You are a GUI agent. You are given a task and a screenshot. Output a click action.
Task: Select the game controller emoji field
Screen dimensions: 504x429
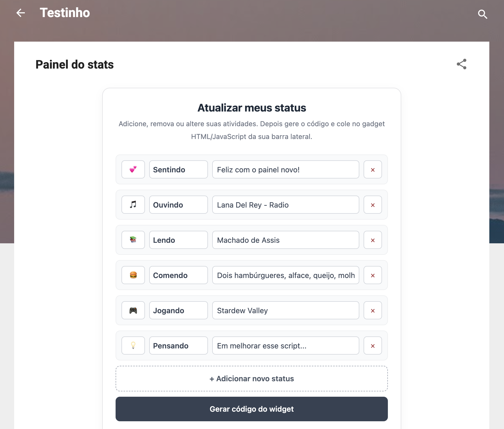pos(133,310)
